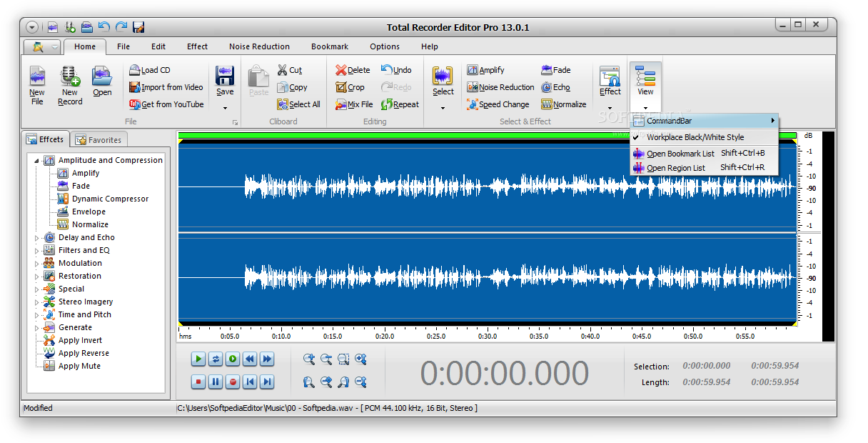The width and height of the screenshot is (868, 443).
Task: Click the red record button in transport
Action: coord(233,382)
